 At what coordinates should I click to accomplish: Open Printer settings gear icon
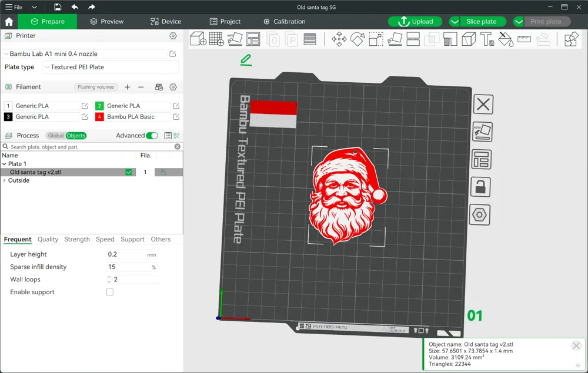coord(173,36)
